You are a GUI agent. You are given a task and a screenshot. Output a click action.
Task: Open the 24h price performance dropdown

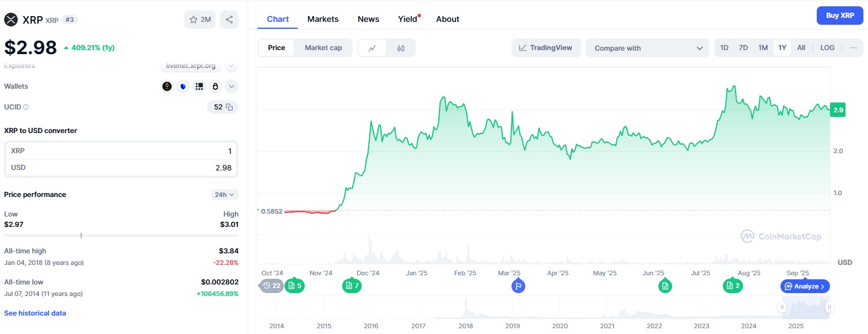225,195
